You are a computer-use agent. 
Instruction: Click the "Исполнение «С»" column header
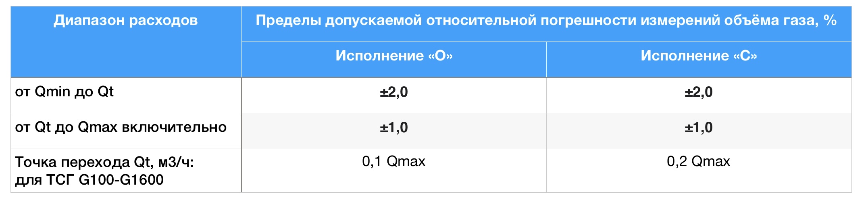699,56
